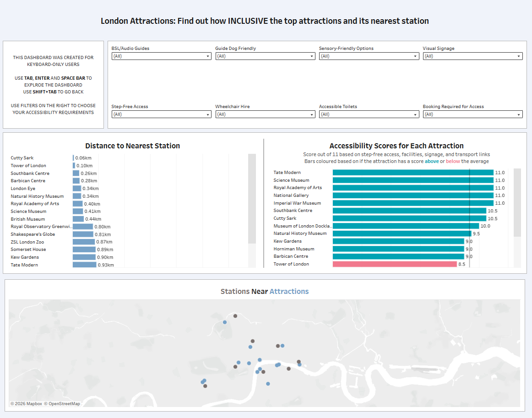Expand the Visual Signage dropdown

coord(472,56)
